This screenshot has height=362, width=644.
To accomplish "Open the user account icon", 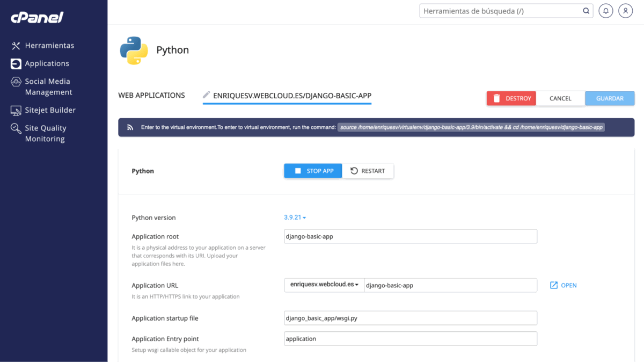I will (625, 11).
